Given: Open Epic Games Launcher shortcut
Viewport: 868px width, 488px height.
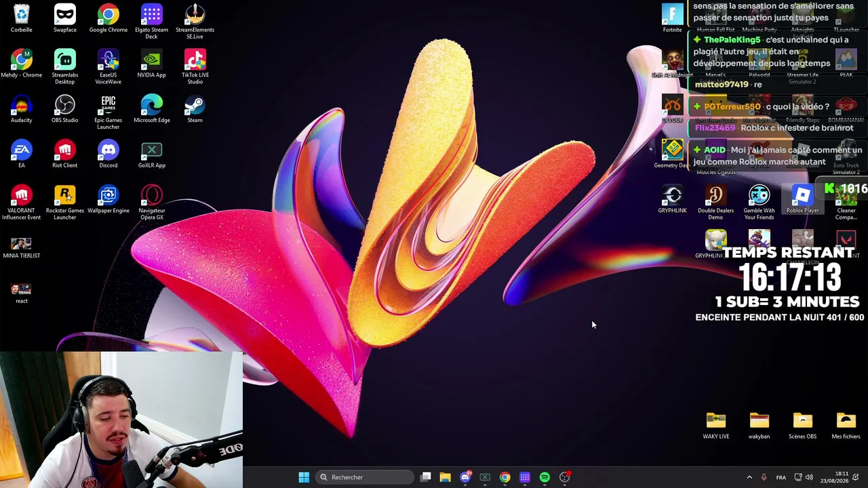Looking at the screenshot, I should 108,112.
